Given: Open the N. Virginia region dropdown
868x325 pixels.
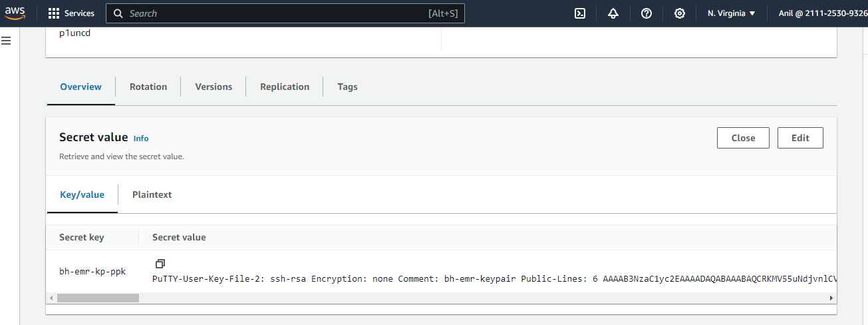Looking at the screenshot, I should [731, 13].
